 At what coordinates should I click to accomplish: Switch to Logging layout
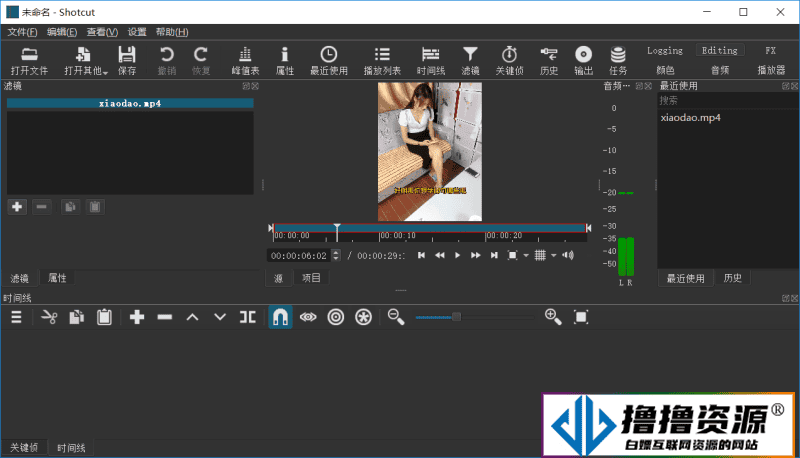pyautogui.click(x=665, y=50)
